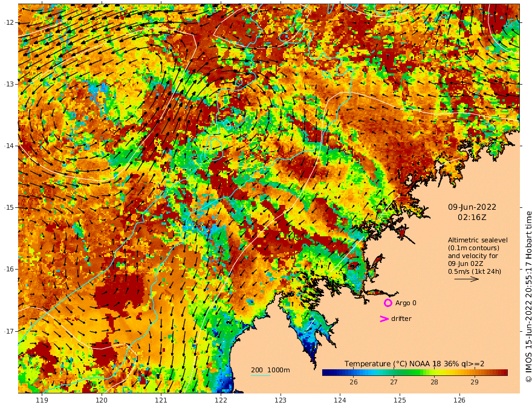Click the 'Argo 0' legend label
Viewport: 532px width, 411px height.
[x=406, y=303]
